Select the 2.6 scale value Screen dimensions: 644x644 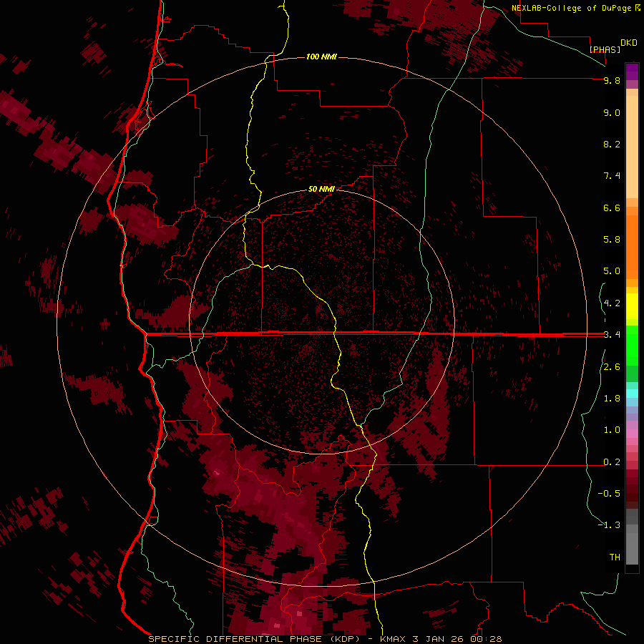pos(612,367)
